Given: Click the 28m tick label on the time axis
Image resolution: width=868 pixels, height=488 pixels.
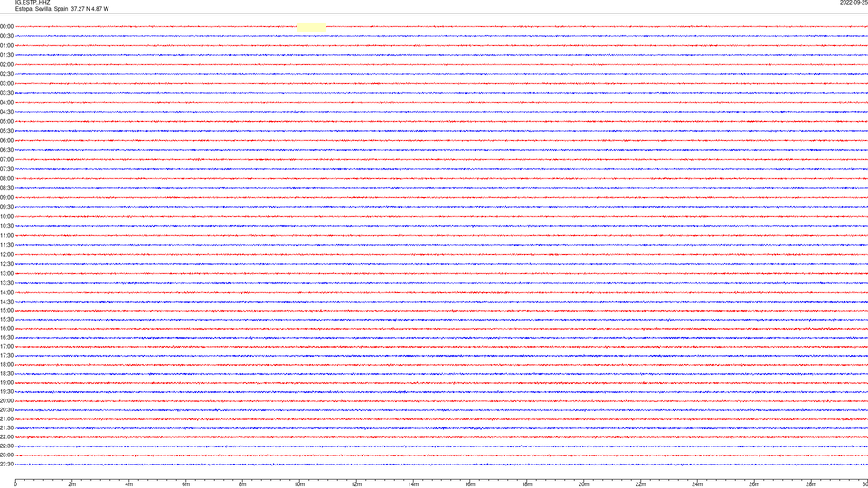Looking at the screenshot, I should 811,484.
